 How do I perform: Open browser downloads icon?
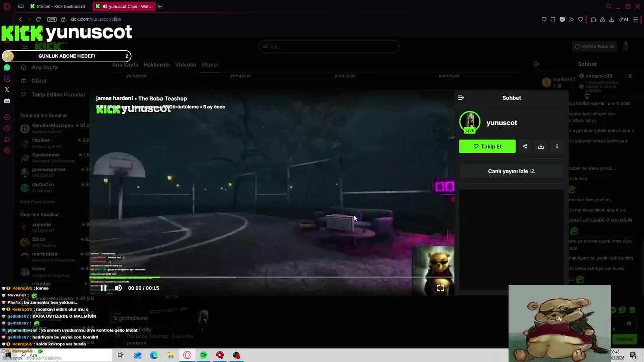pos(611,19)
